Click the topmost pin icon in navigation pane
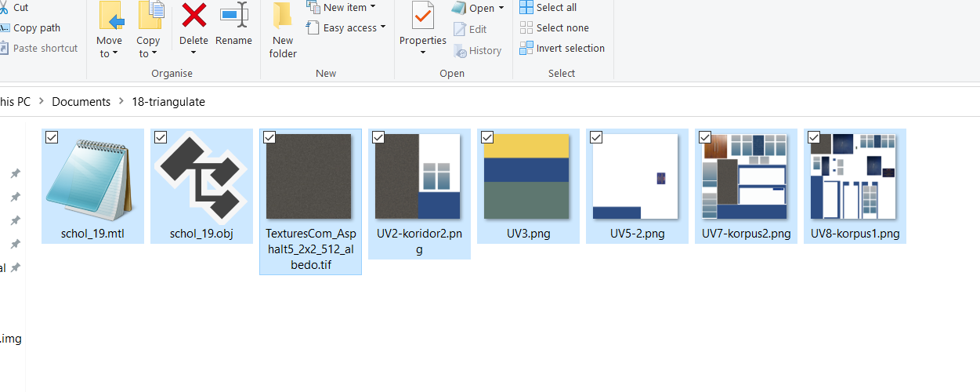This screenshot has height=392, width=980. click(15, 173)
